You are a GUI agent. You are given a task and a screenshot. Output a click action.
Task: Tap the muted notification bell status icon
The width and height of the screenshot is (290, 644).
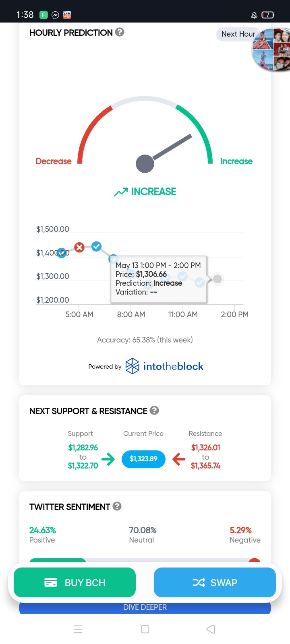[x=254, y=15]
